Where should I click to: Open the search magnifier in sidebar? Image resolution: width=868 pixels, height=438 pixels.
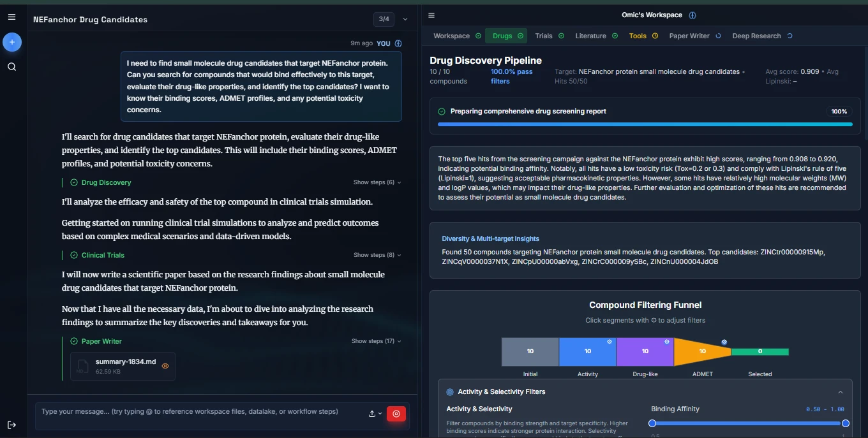[12, 67]
